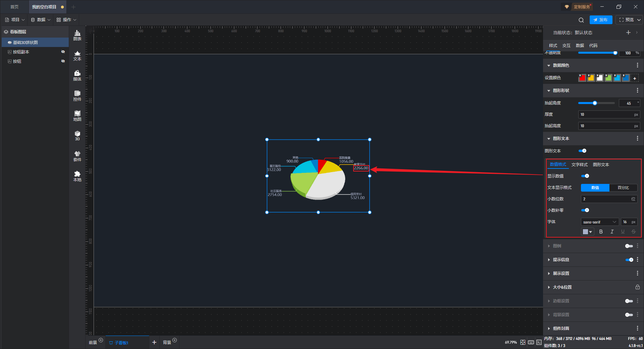The height and width of the screenshot is (349, 644).
Task: Open the 操作 operations menu
Action: (x=66, y=20)
